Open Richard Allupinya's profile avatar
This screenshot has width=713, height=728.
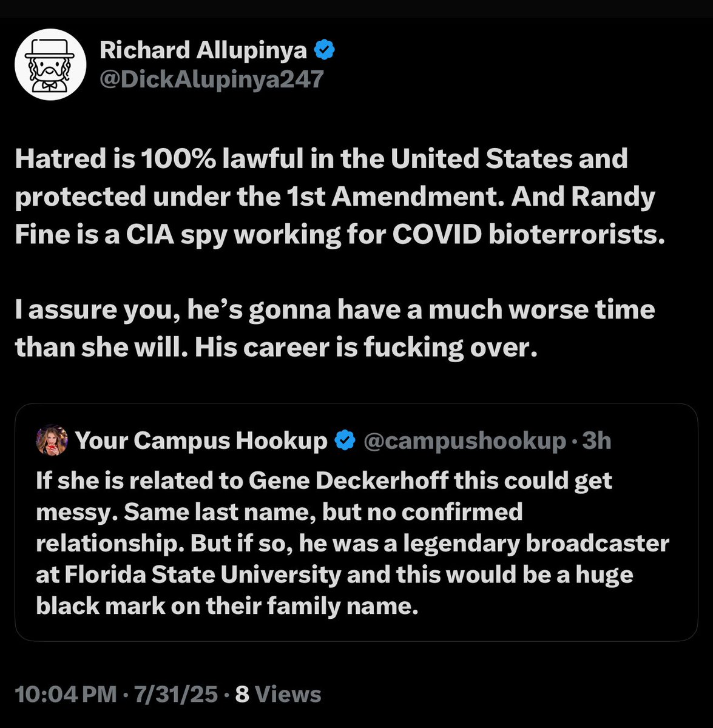coord(49,66)
